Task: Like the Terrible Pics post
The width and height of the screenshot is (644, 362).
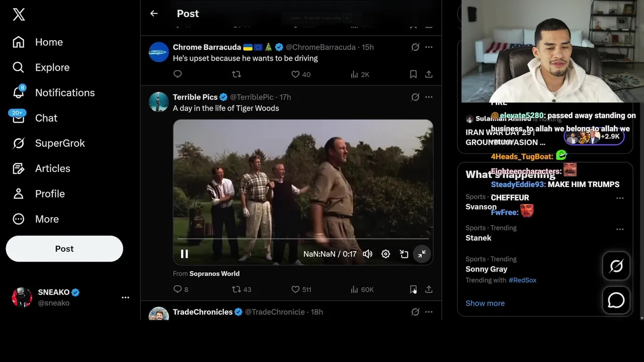Action: point(301,290)
